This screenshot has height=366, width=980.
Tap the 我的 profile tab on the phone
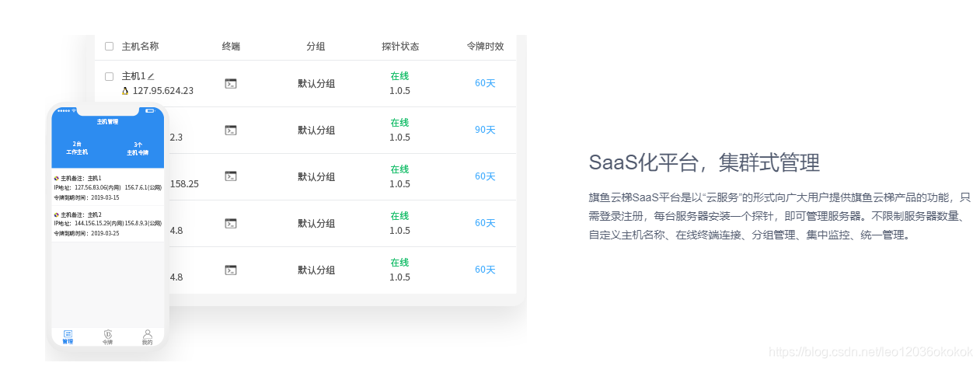tap(148, 334)
